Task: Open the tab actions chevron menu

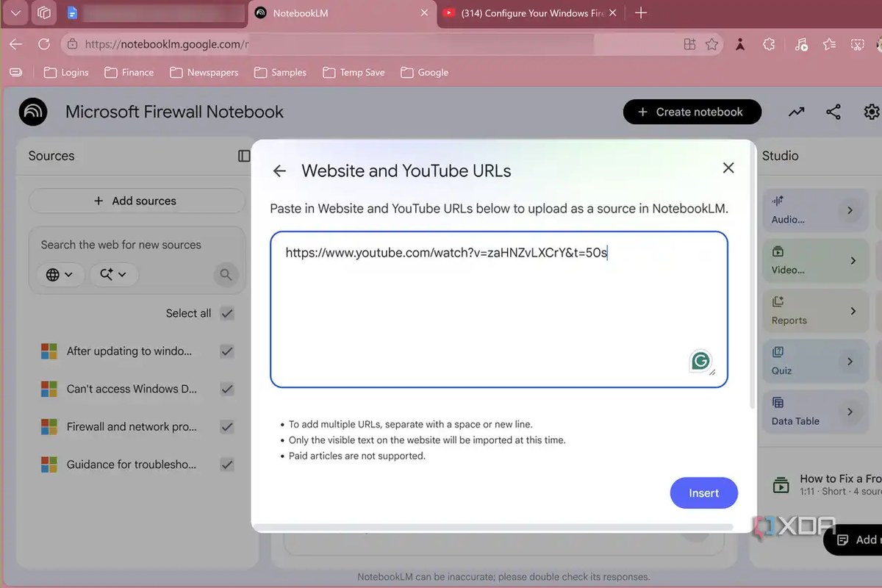Action: tap(15, 12)
